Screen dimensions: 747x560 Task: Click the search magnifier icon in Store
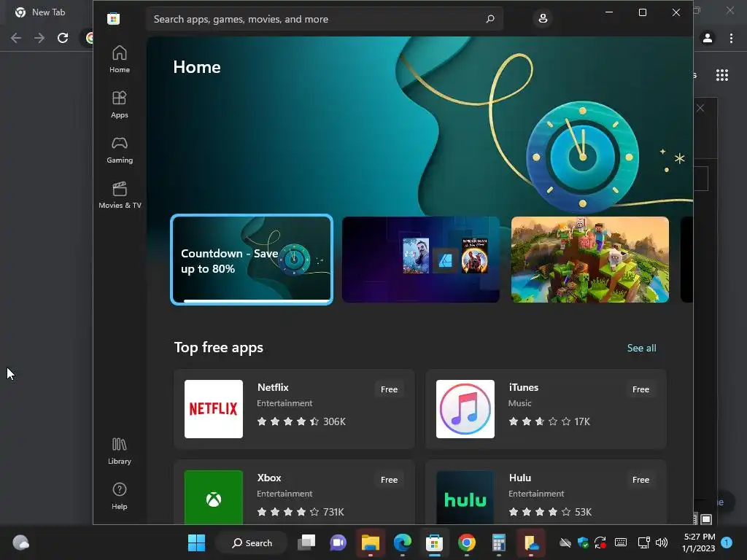489,19
